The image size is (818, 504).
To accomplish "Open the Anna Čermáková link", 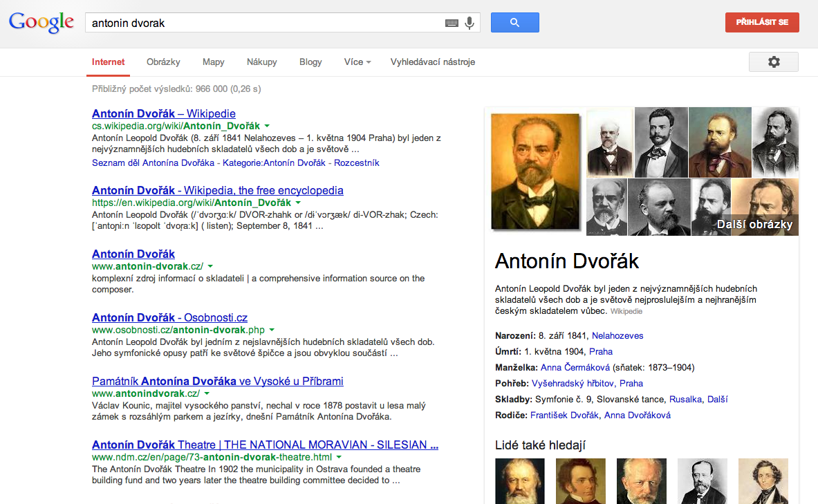I will [575, 368].
